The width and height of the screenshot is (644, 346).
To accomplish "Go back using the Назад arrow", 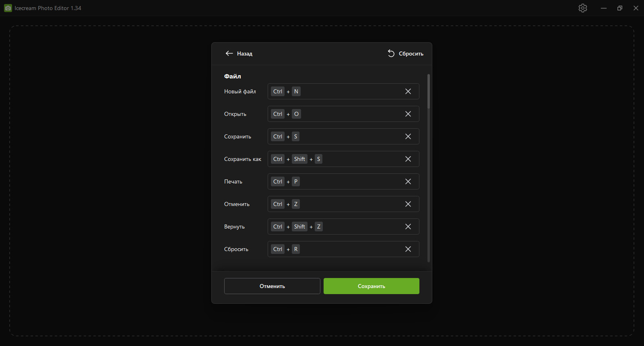I will pos(239,54).
